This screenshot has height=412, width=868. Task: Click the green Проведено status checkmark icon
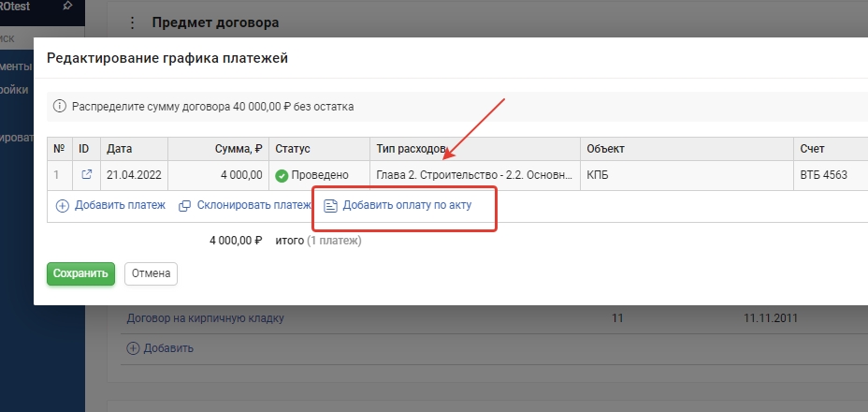pyautogui.click(x=282, y=175)
